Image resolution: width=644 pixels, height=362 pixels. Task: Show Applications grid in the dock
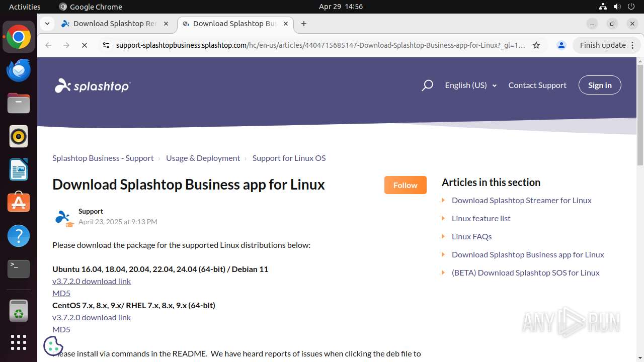pos(19,342)
